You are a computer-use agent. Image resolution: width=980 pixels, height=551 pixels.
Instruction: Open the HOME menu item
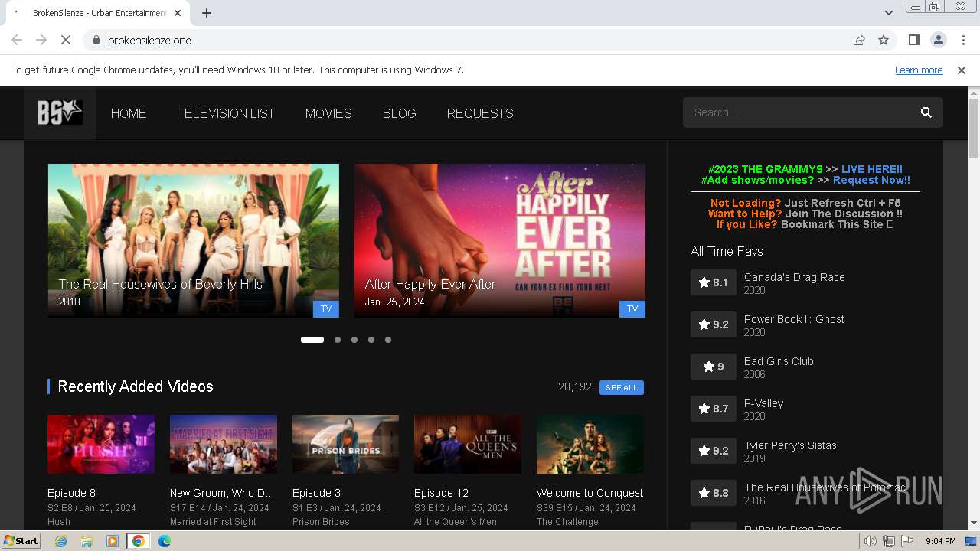pos(129,113)
